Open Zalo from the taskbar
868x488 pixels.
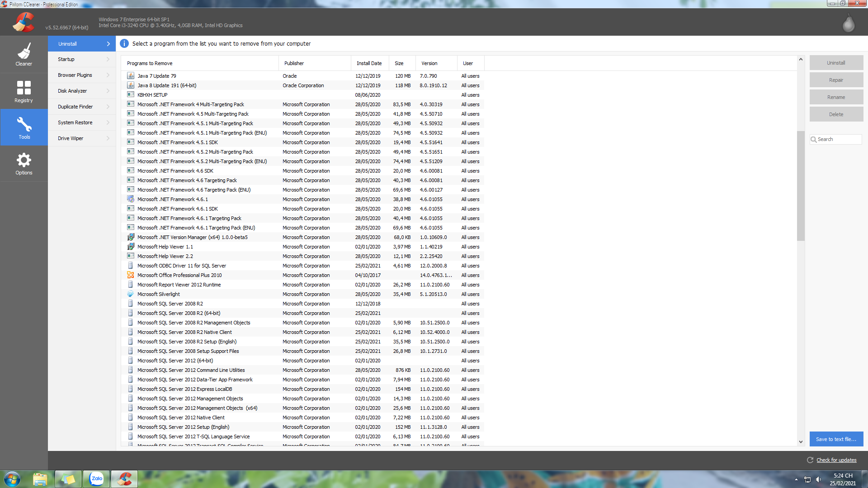click(x=96, y=479)
